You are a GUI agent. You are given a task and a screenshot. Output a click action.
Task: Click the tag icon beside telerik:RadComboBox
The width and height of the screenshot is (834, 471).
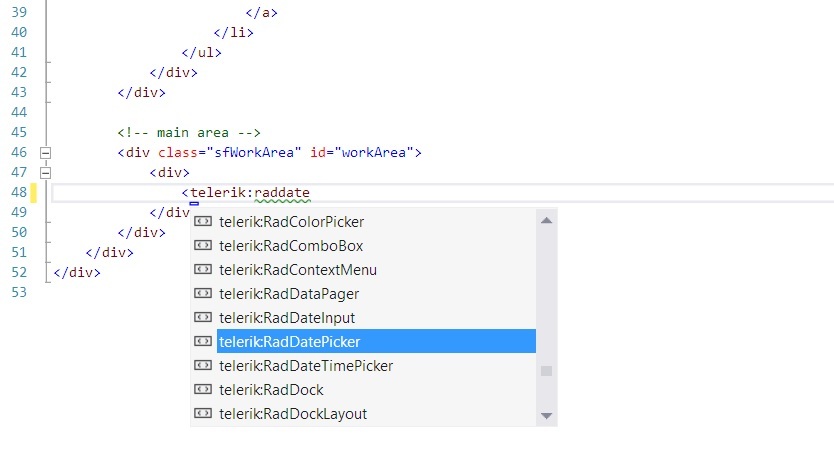203,245
